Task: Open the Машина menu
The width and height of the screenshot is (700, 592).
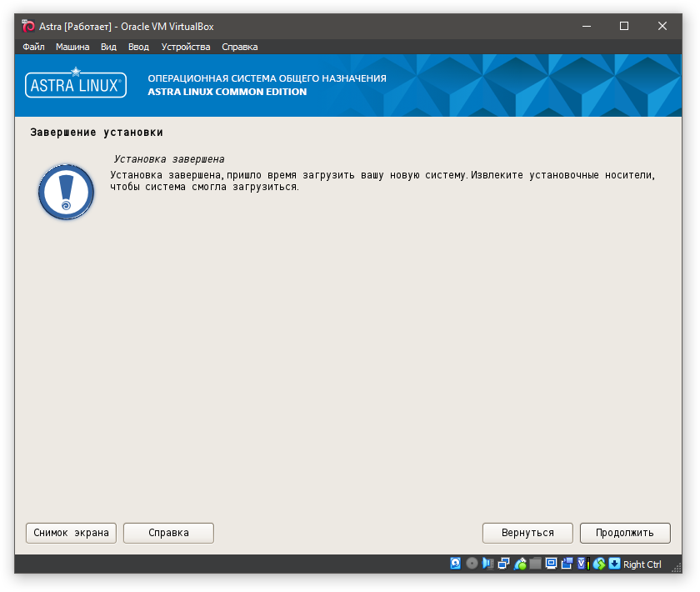Action: 72,47
